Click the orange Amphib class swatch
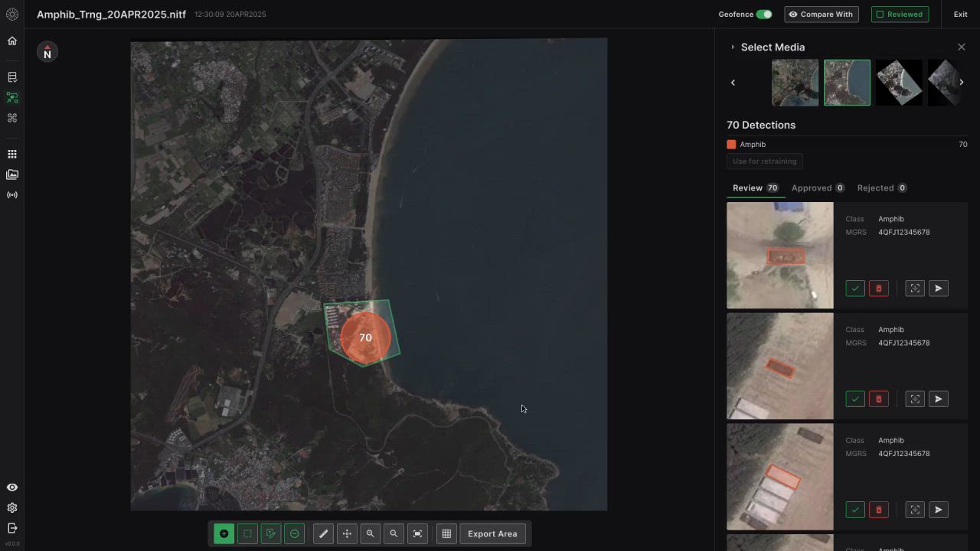The width and height of the screenshot is (980, 551). tap(731, 145)
